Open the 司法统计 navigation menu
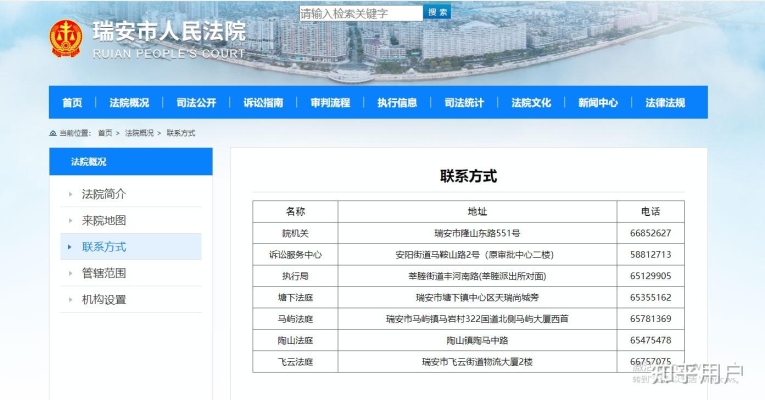Viewport: 765px width, 400px height. point(464,102)
